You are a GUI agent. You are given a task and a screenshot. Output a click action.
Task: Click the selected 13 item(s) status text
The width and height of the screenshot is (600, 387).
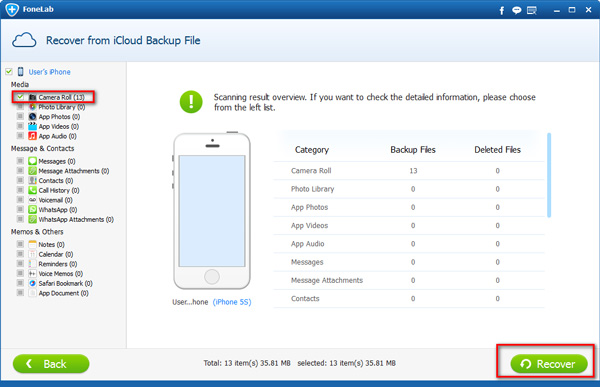(346, 363)
